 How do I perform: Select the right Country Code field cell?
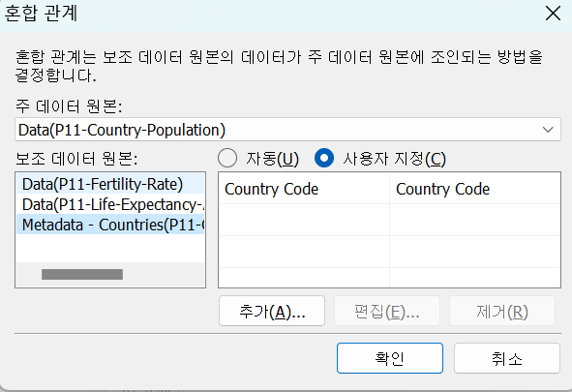(474, 189)
